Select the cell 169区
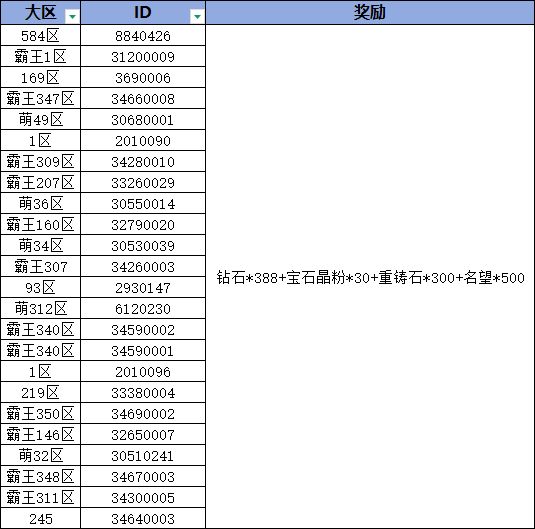 [x=41, y=77]
